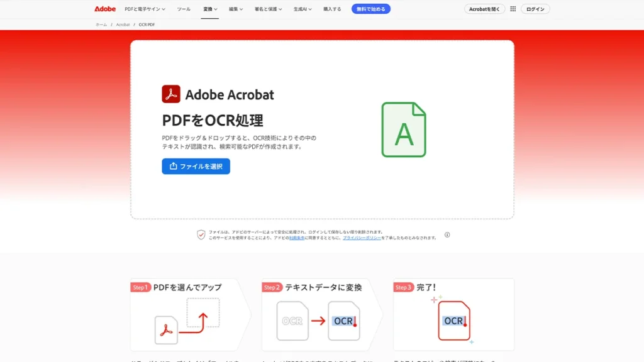The image size is (644, 362).
Task: Click the PDFをOCR処理 heading
Action: click(213, 121)
